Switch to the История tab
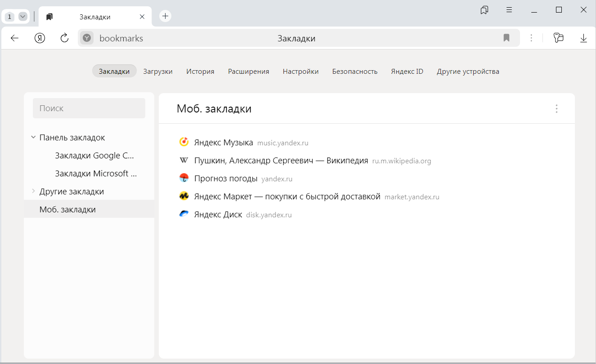The width and height of the screenshot is (596, 364). pos(200,72)
